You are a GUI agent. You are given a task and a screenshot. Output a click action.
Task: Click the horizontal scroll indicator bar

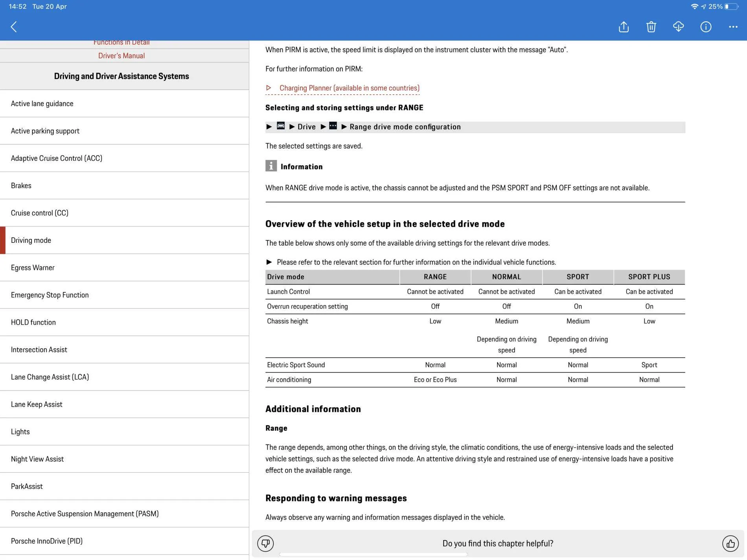coord(373,554)
